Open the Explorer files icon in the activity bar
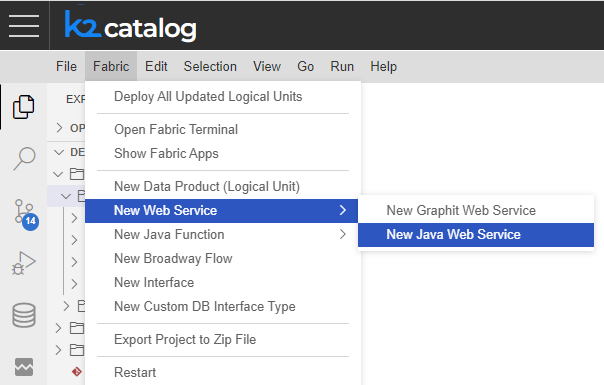Image resolution: width=604 pixels, height=385 pixels. tap(23, 107)
